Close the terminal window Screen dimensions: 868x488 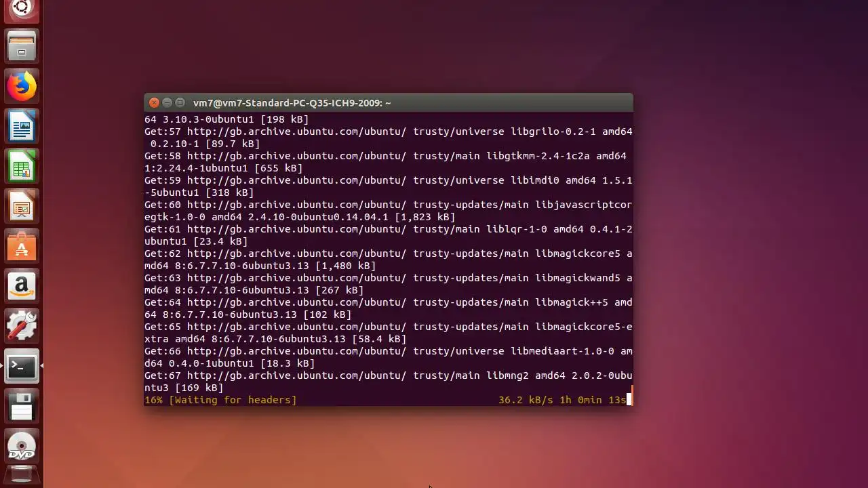[154, 103]
